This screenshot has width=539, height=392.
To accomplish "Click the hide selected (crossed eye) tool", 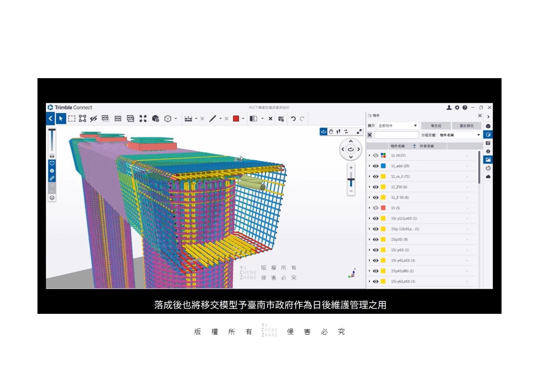I will (94, 118).
